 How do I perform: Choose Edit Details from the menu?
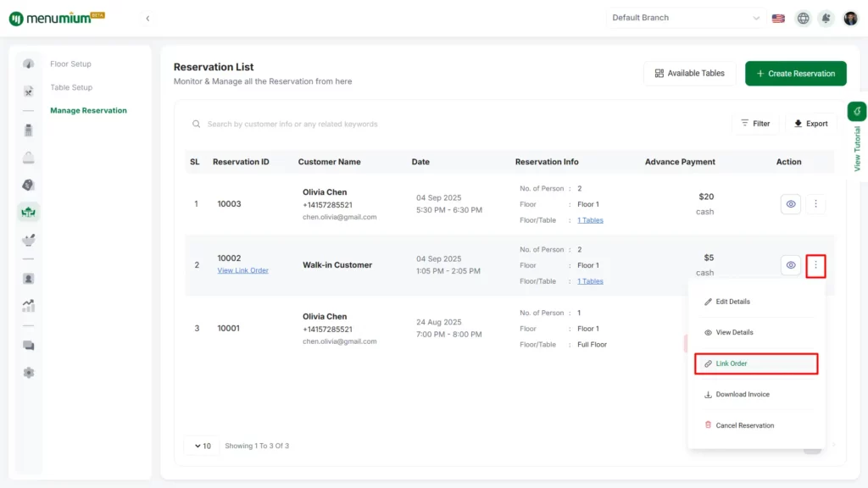(x=755, y=302)
